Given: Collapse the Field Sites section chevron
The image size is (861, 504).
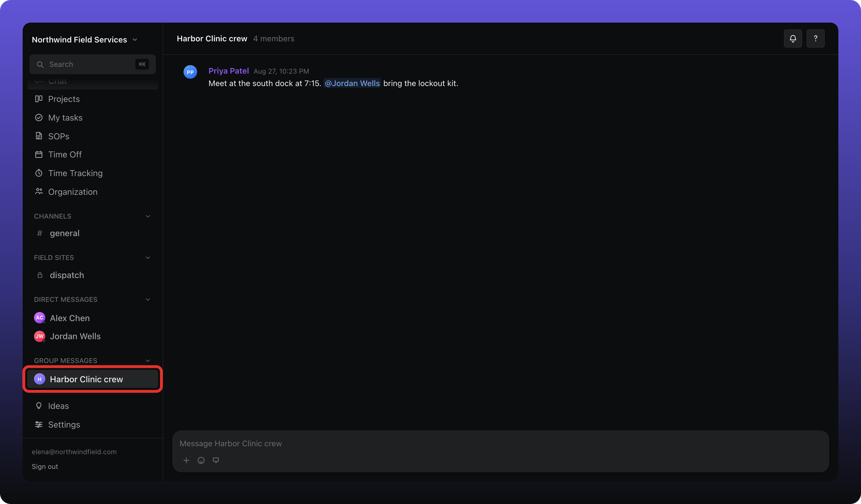Looking at the screenshot, I should [x=148, y=257].
